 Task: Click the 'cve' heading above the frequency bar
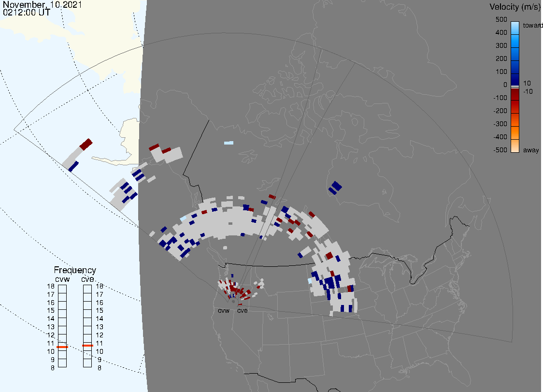tap(87, 279)
